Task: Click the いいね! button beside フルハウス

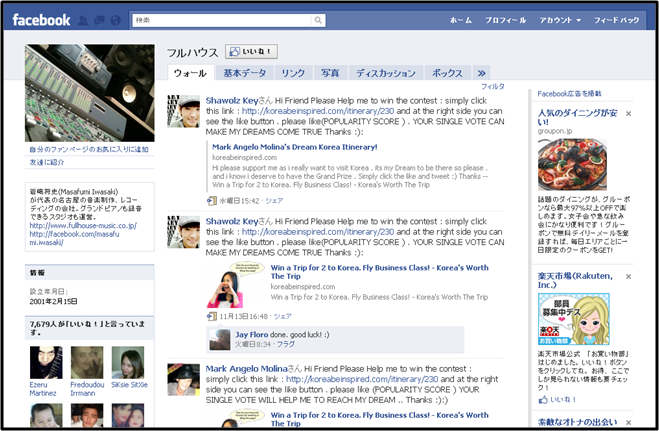Action: 251,52
